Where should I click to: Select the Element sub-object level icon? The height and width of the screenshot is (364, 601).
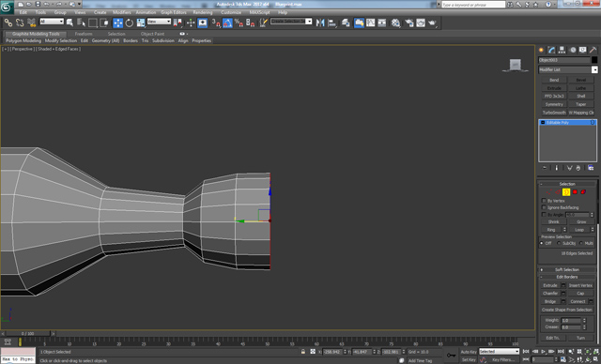pyautogui.click(x=583, y=192)
